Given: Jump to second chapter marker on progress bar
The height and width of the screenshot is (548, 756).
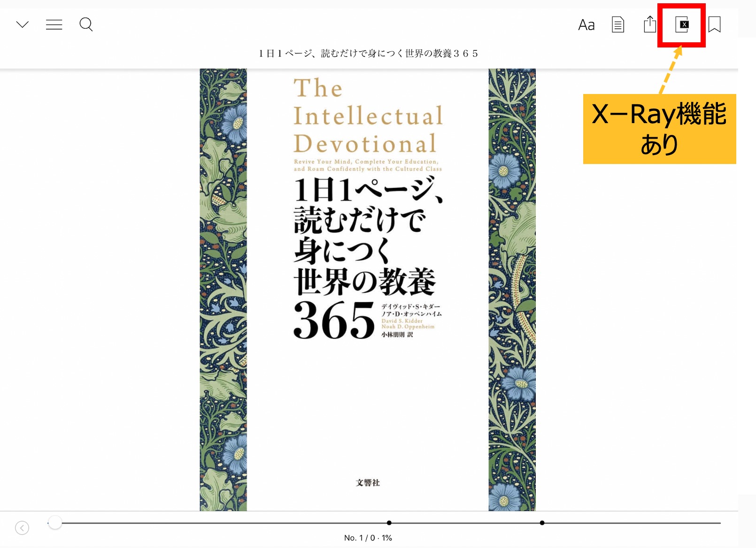Looking at the screenshot, I should click(542, 523).
